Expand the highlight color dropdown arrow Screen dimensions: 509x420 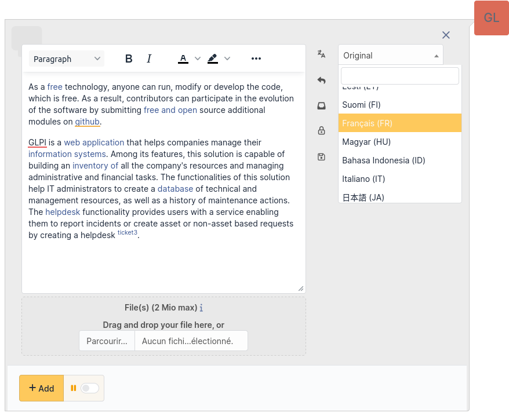227,59
